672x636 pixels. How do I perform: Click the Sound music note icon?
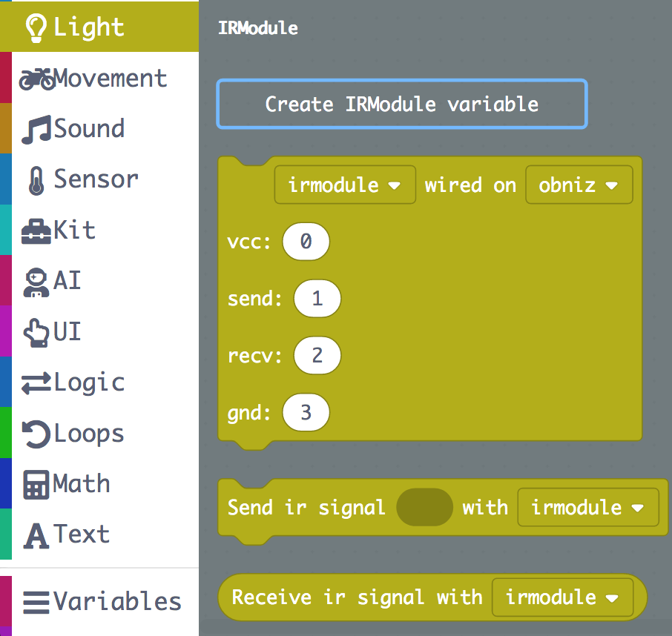37,130
